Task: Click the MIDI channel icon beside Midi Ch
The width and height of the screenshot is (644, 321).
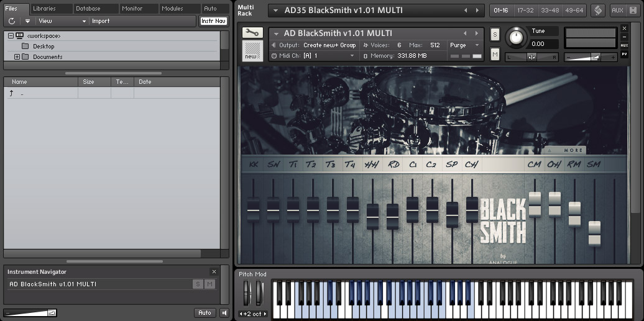Action: 274,56
